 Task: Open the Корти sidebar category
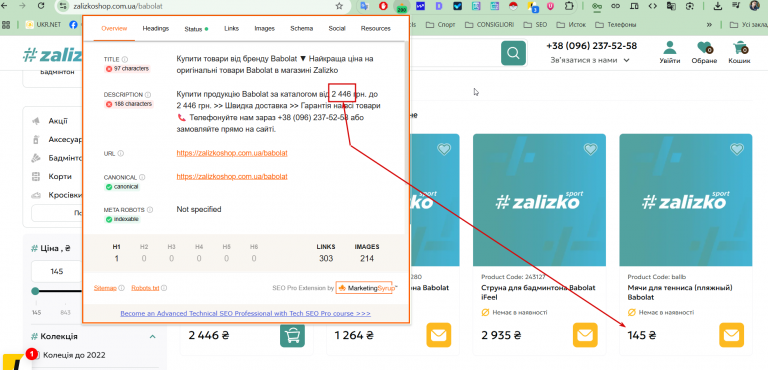click(x=60, y=176)
